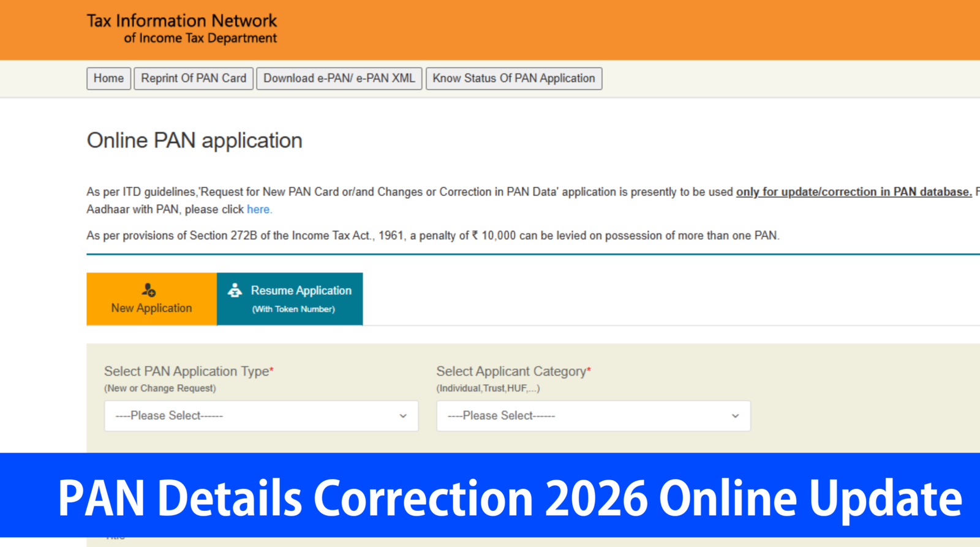This screenshot has width=980, height=547.
Task: Open Select Applicant Category dropdown
Action: click(x=594, y=416)
